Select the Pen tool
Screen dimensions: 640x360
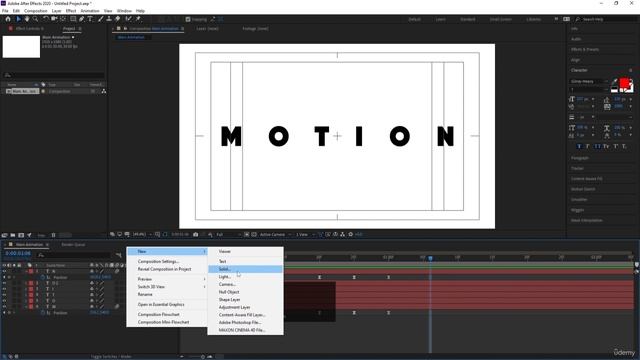point(82,19)
